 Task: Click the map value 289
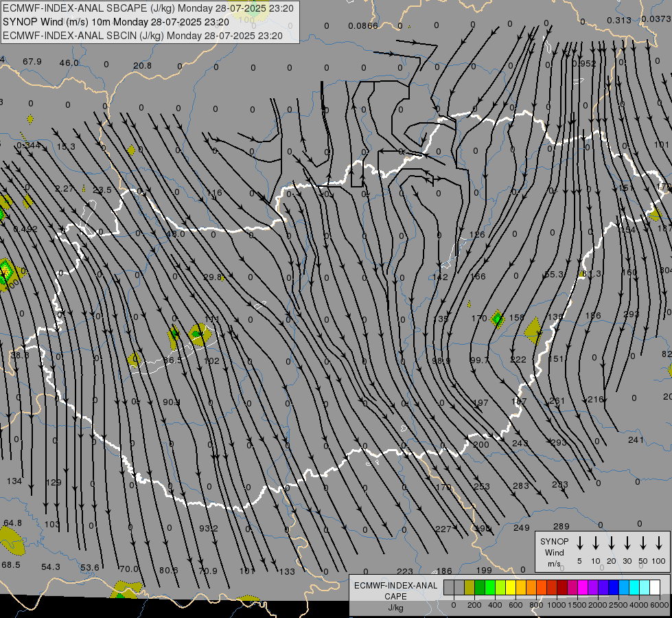tap(561, 526)
